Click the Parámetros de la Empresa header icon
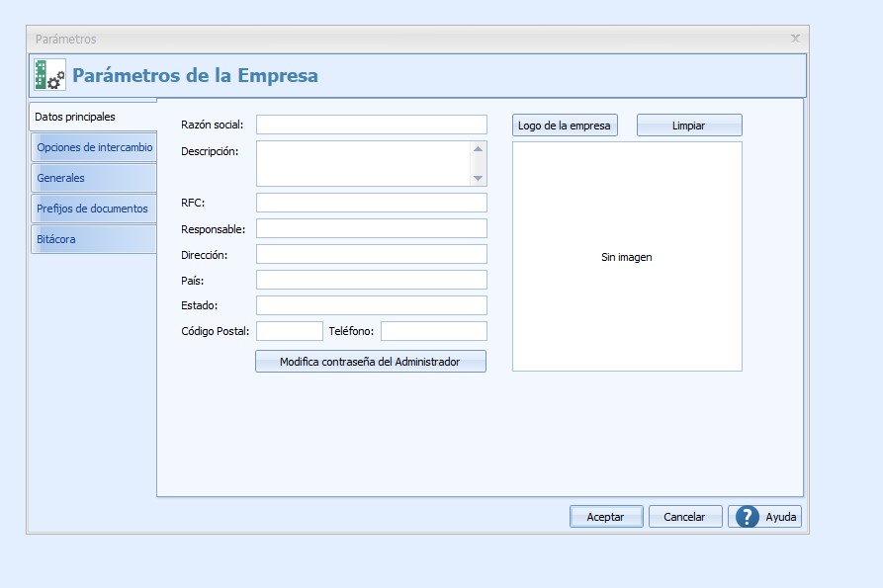 (49, 75)
